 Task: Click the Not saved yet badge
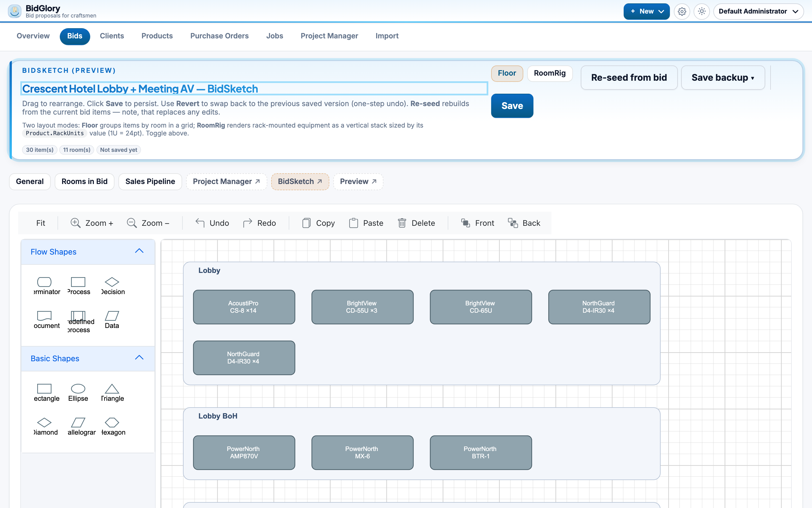(118, 150)
